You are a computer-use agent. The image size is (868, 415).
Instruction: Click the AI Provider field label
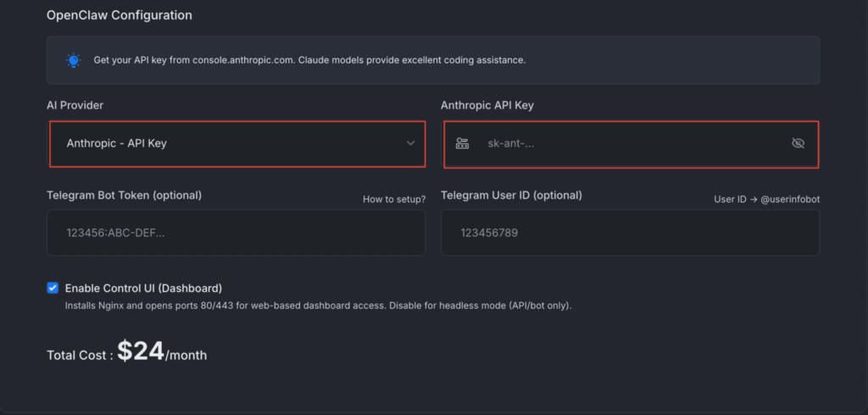[75, 105]
